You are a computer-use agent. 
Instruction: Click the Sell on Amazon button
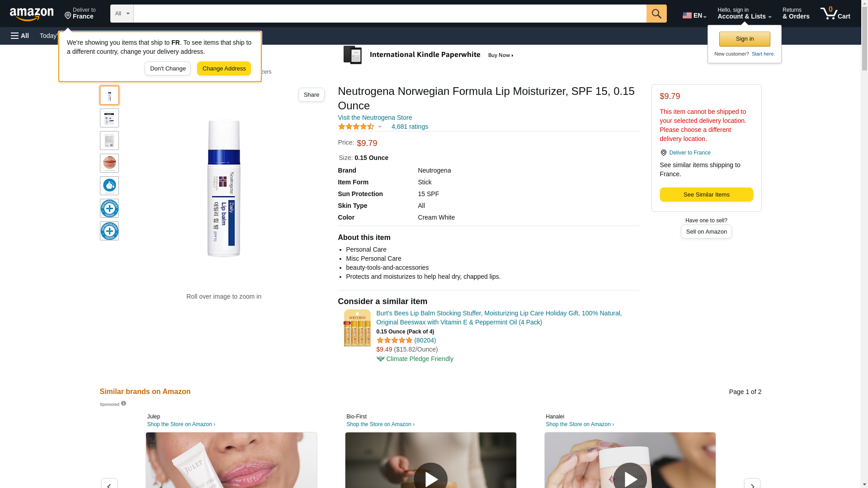coord(706,231)
